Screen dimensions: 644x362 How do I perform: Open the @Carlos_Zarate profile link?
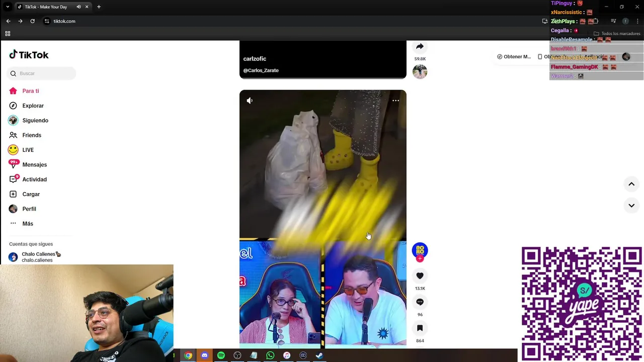pyautogui.click(x=261, y=70)
